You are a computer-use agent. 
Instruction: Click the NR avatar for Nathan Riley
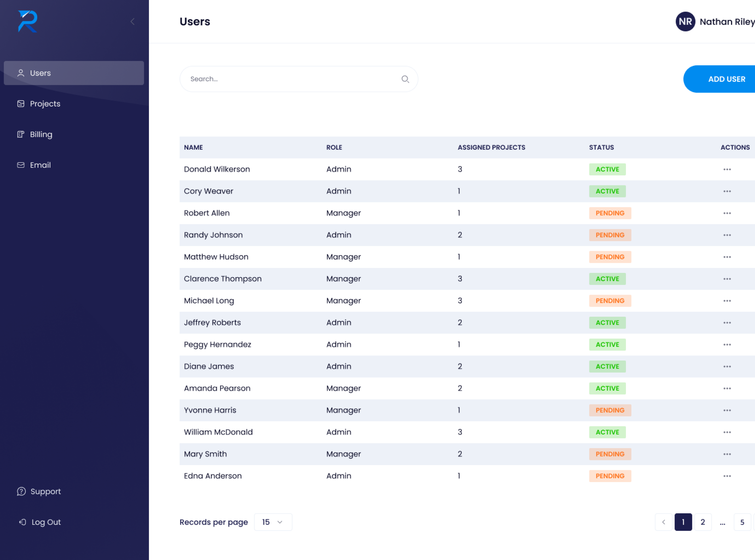pyautogui.click(x=685, y=21)
